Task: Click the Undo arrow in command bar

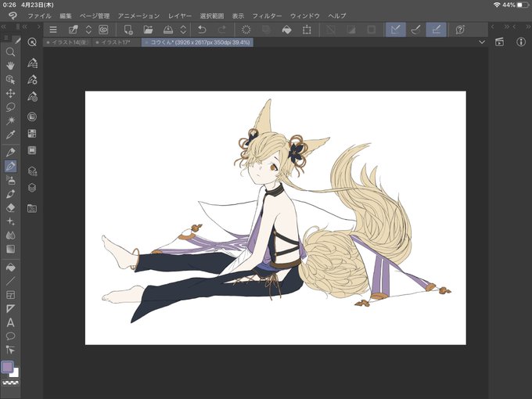Action: coord(202,30)
